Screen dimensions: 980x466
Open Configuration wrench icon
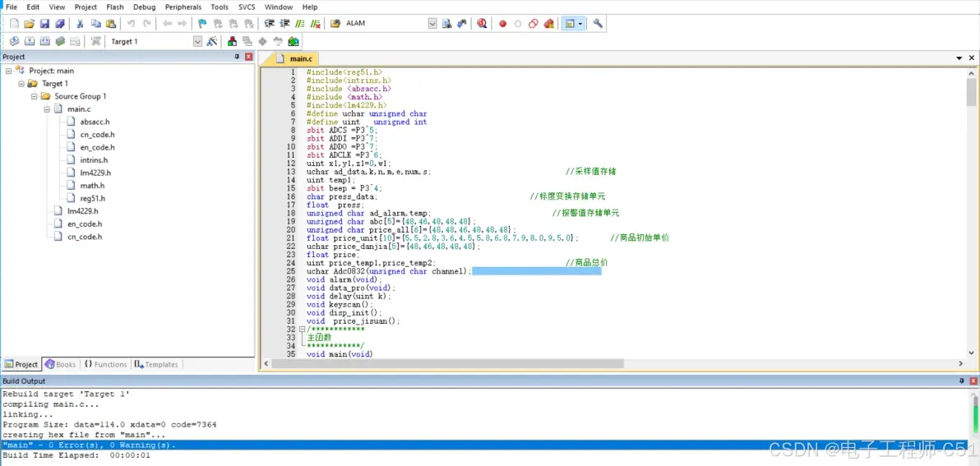[598, 24]
